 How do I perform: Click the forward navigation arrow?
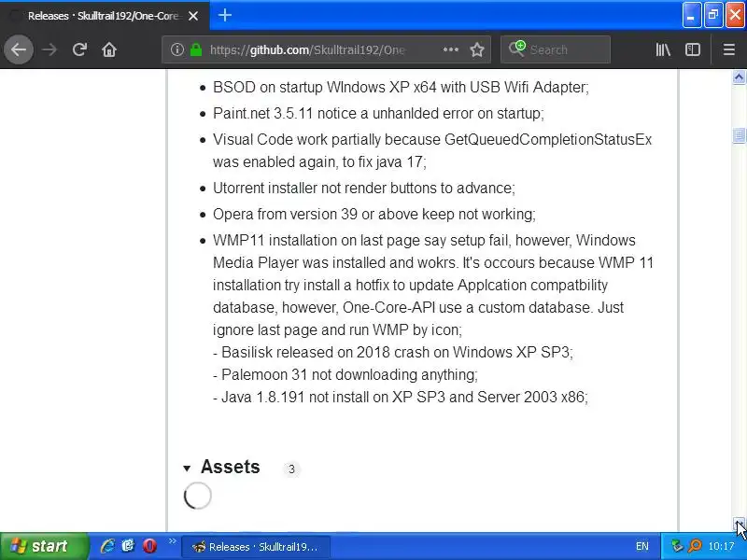coord(49,49)
